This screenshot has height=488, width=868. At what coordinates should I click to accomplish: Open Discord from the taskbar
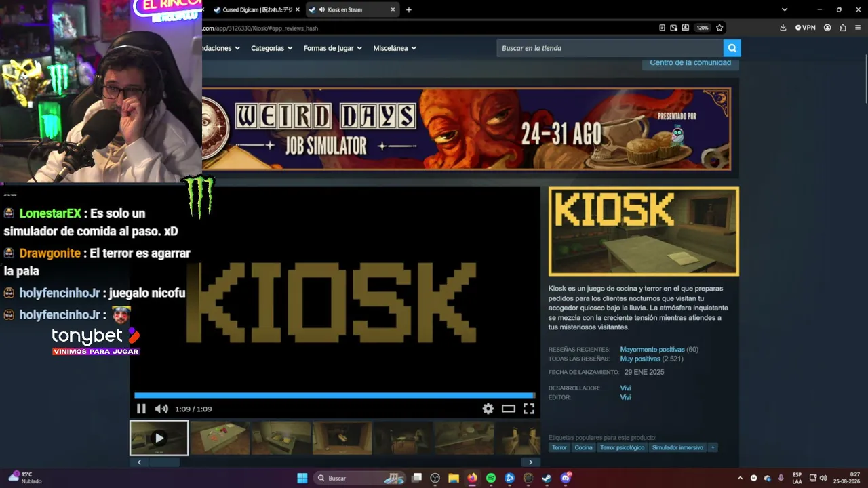(x=566, y=478)
